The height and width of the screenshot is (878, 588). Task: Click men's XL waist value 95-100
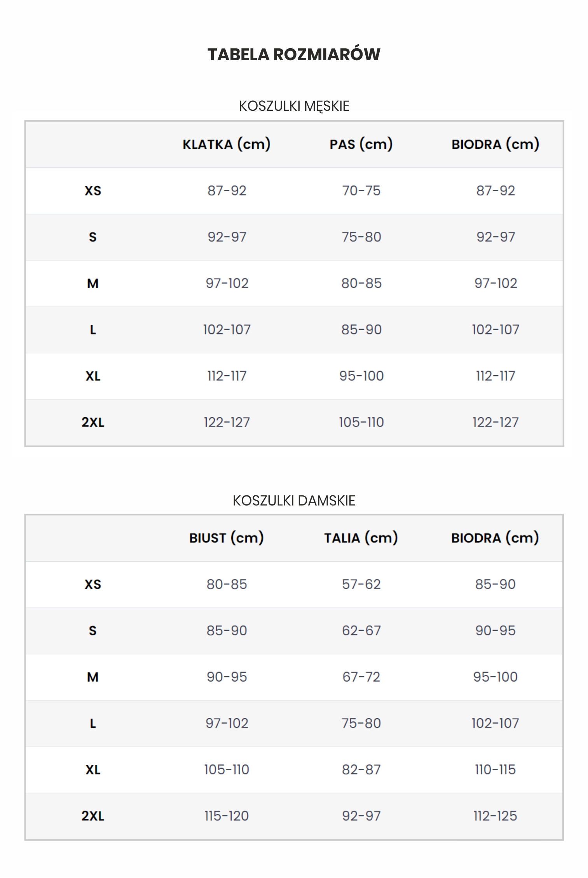(x=361, y=376)
